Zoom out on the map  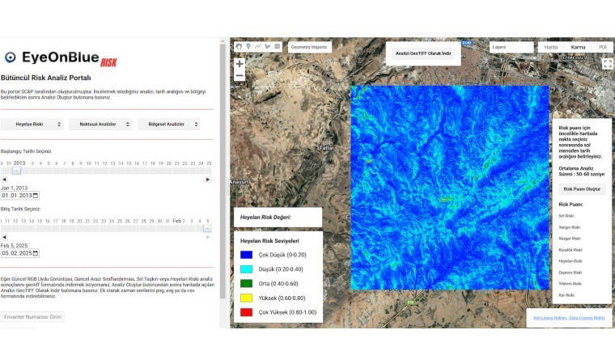click(240, 75)
